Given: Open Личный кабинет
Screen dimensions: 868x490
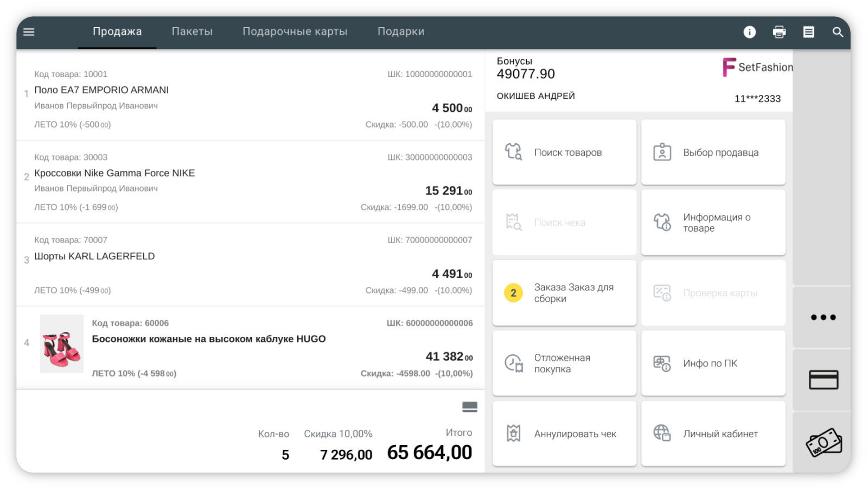Looking at the screenshot, I should click(x=713, y=434).
